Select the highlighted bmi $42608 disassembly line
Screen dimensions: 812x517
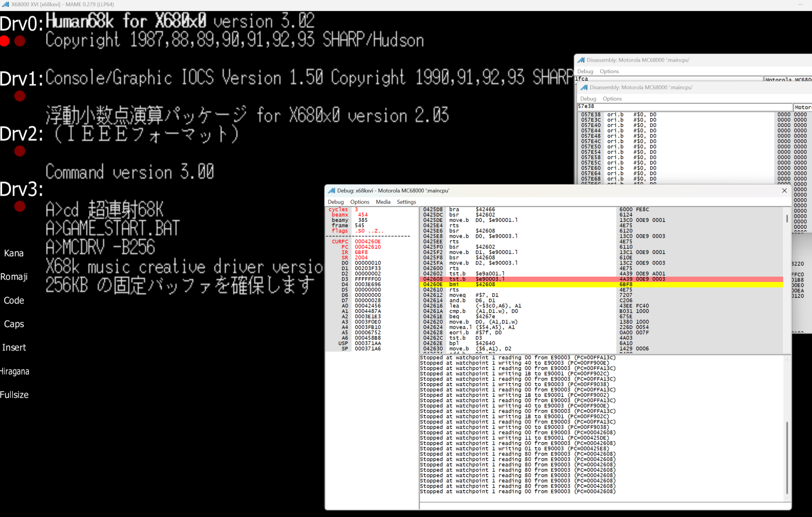(601, 285)
